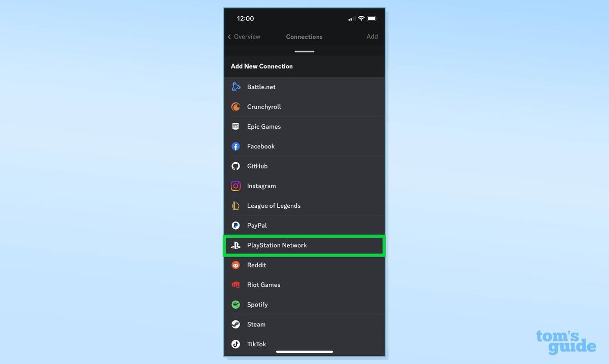Click the PlayStation Network logo icon

click(x=235, y=245)
